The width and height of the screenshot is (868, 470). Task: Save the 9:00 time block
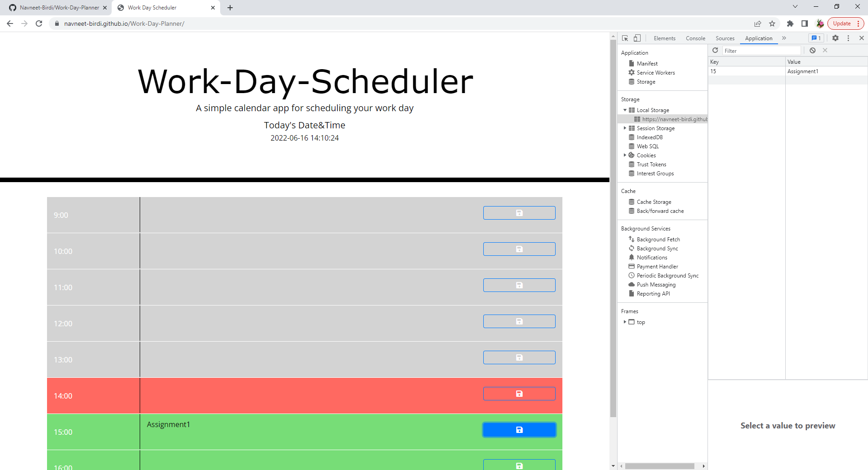(519, 213)
